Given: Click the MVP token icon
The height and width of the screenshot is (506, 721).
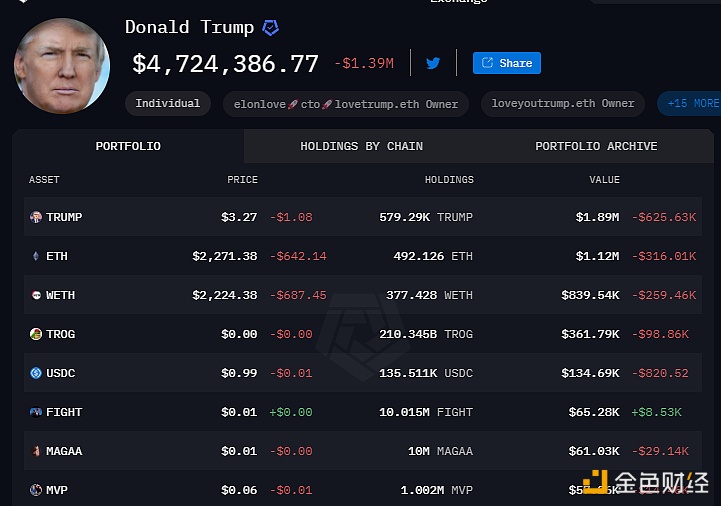Looking at the screenshot, I should (x=36, y=490).
